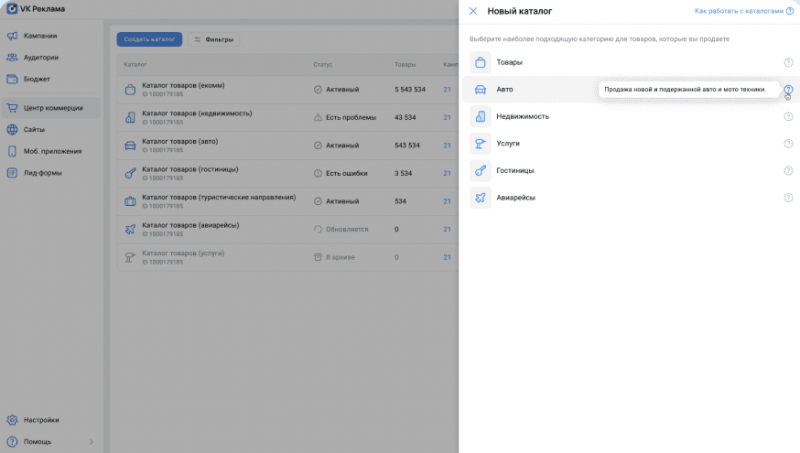Go to Кампании in sidebar
The height and width of the screenshot is (453, 800).
point(40,36)
